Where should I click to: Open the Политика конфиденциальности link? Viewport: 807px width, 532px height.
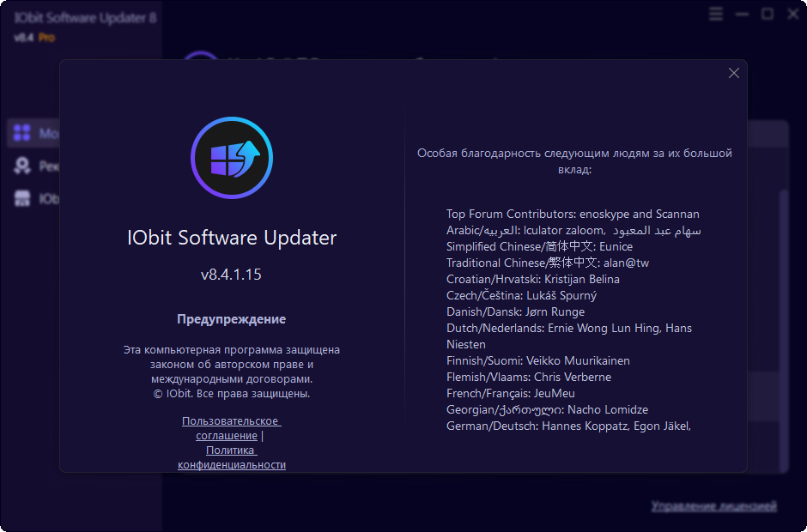232,457
